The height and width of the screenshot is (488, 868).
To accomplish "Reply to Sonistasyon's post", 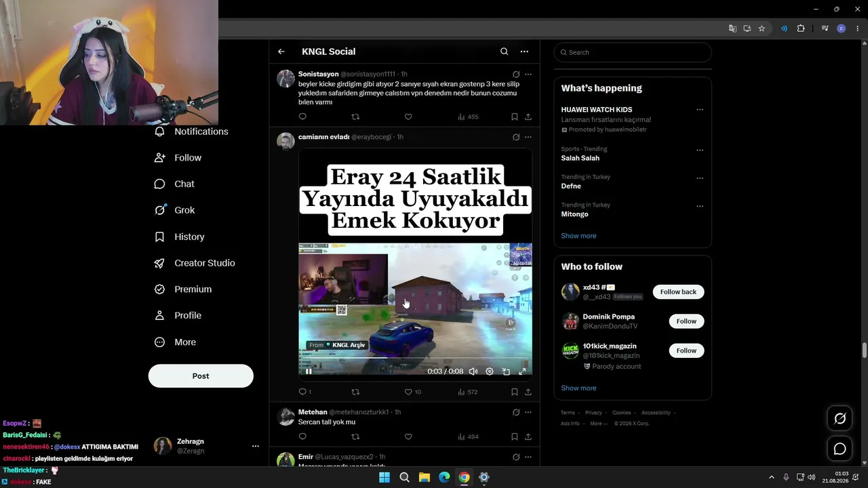I will point(302,117).
